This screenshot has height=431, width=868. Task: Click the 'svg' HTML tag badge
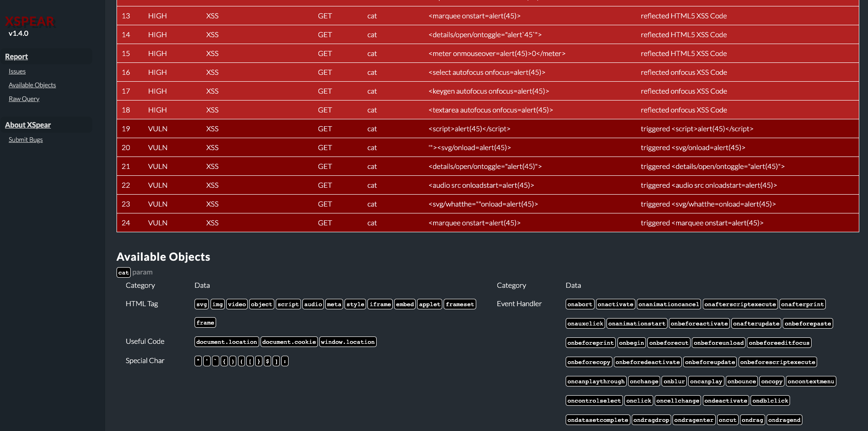(x=201, y=304)
